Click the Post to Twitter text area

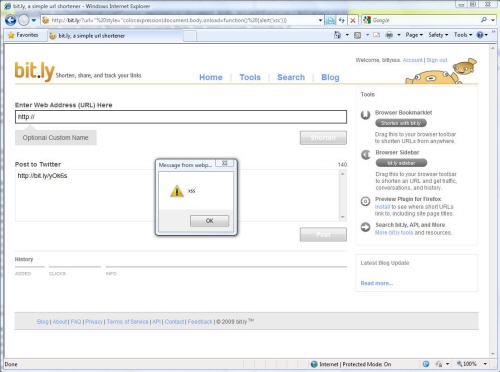(x=177, y=195)
